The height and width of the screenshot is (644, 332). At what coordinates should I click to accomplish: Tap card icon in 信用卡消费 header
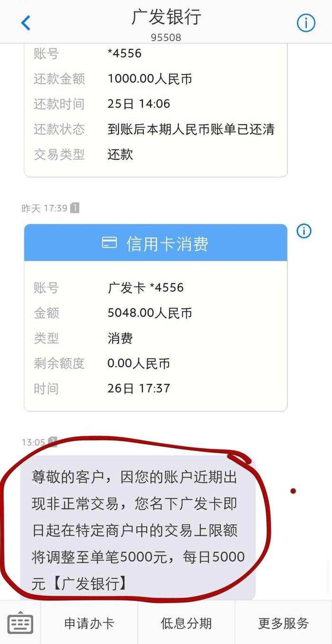[x=110, y=243]
